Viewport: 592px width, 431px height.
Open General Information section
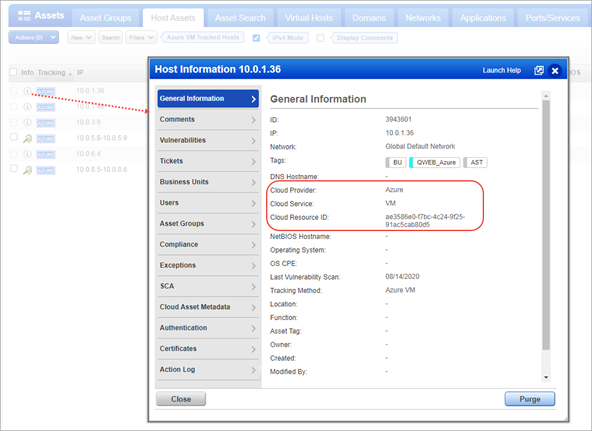coord(208,99)
